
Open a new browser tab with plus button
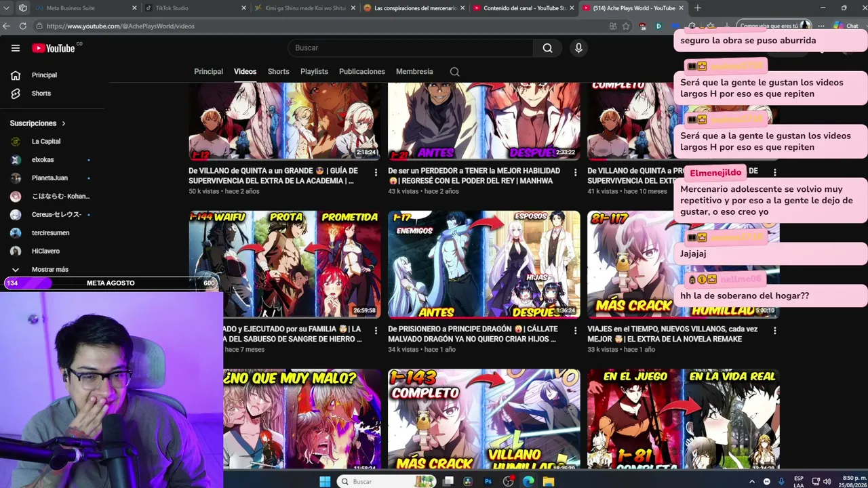coord(697,8)
